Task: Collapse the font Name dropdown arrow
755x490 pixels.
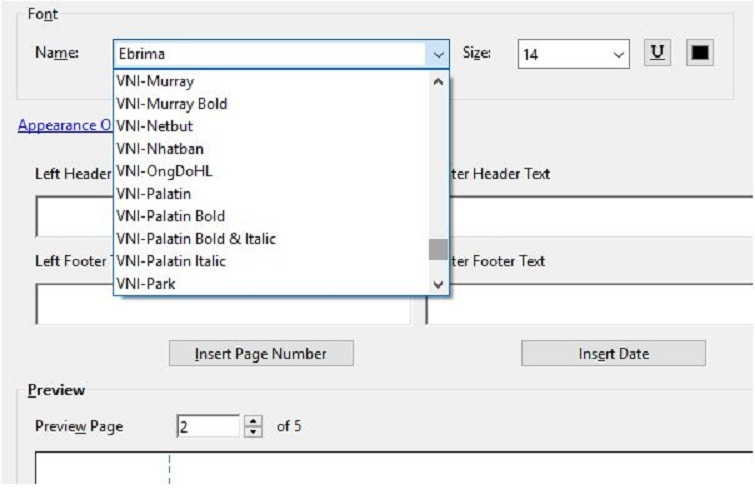Action: pos(437,54)
